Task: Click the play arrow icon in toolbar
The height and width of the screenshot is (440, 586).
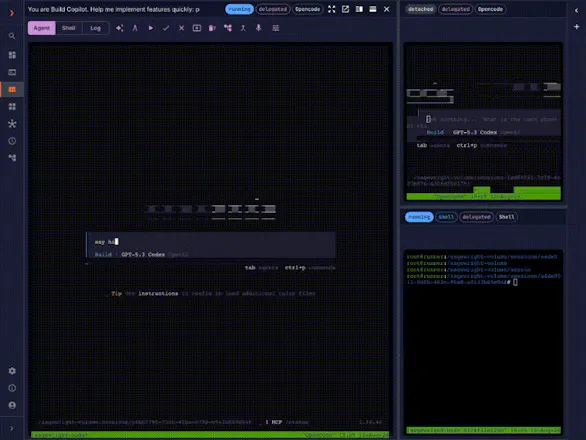Action: [x=151, y=28]
